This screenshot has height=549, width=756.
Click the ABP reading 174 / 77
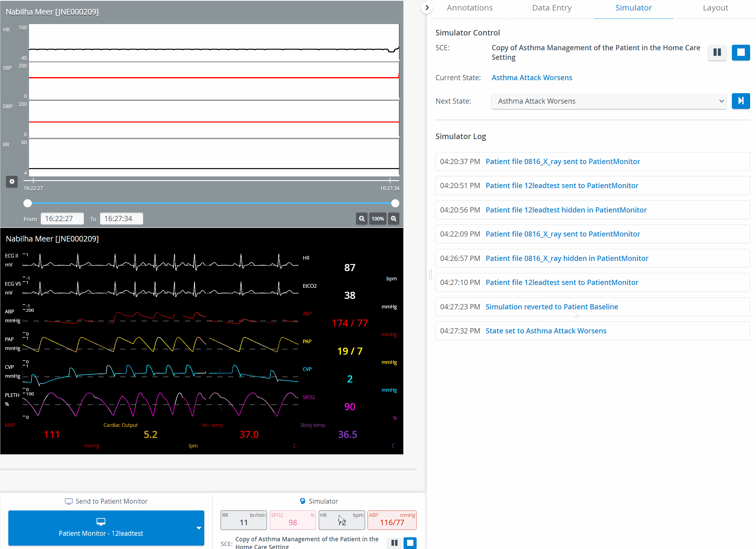point(350,323)
